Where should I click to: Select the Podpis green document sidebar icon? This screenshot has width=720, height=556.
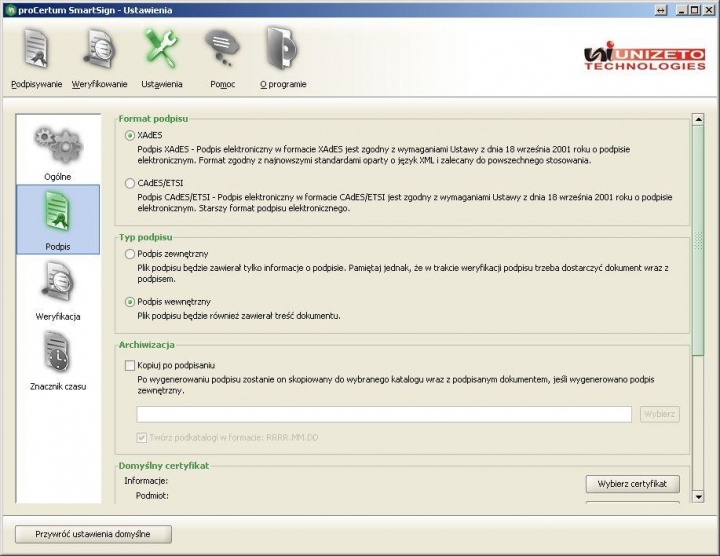58,212
